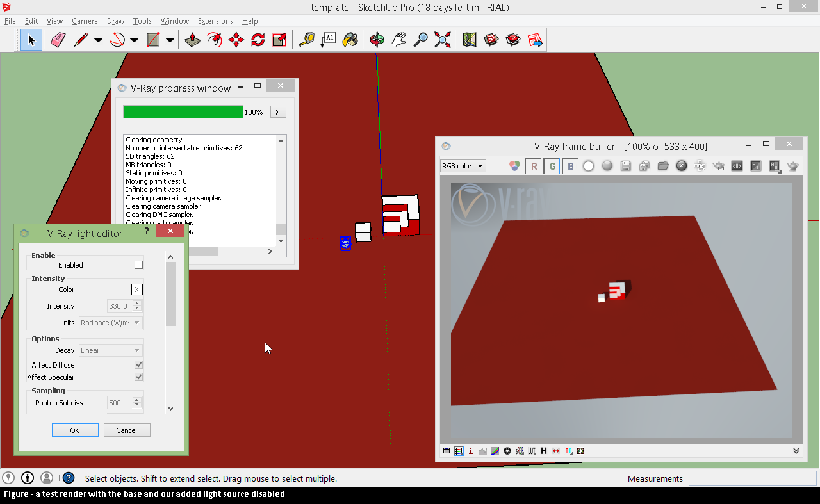Open the light Color swatch
The height and width of the screenshot is (504, 820).
(x=136, y=289)
